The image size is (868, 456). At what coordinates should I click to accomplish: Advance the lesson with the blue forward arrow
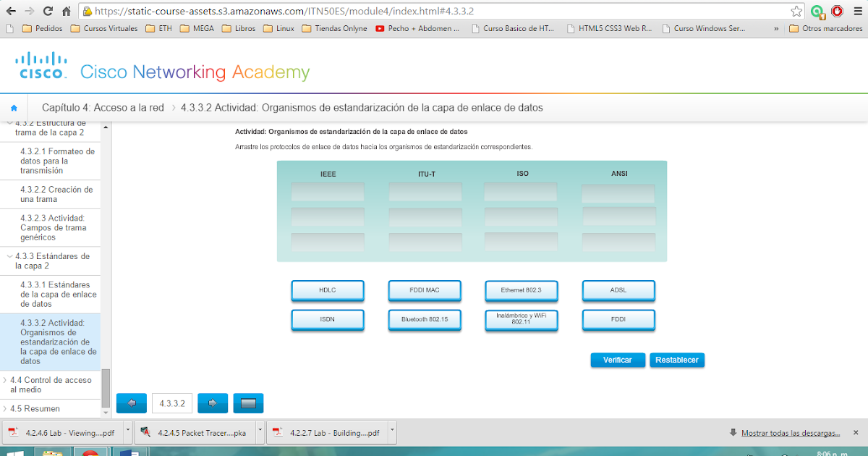212,403
